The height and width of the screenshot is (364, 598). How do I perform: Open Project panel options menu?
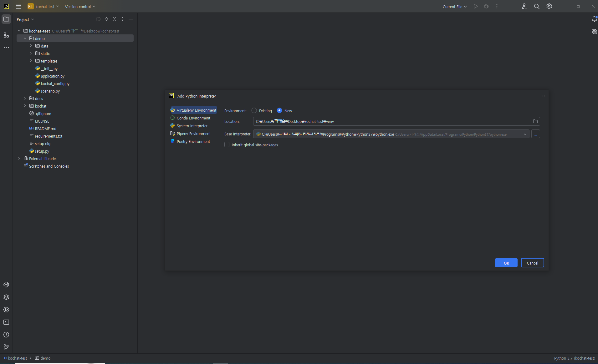coord(123,19)
